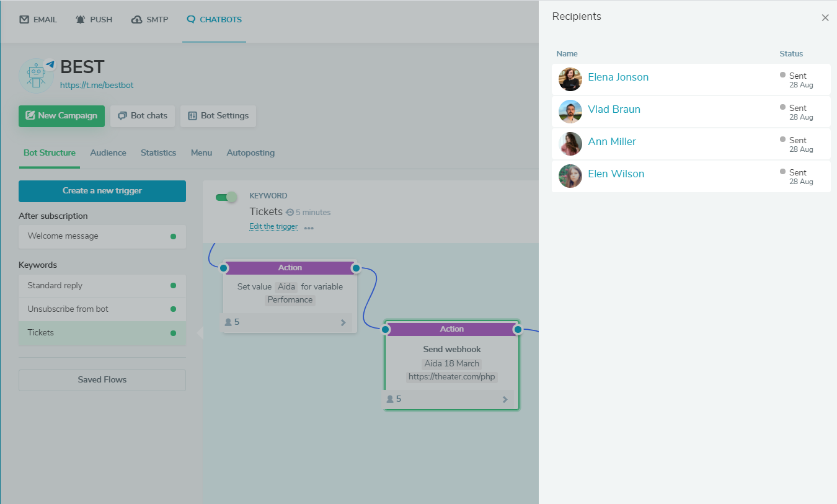Click the BEST bot robot avatar
Screen dimensions: 837x504
point(37,76)
